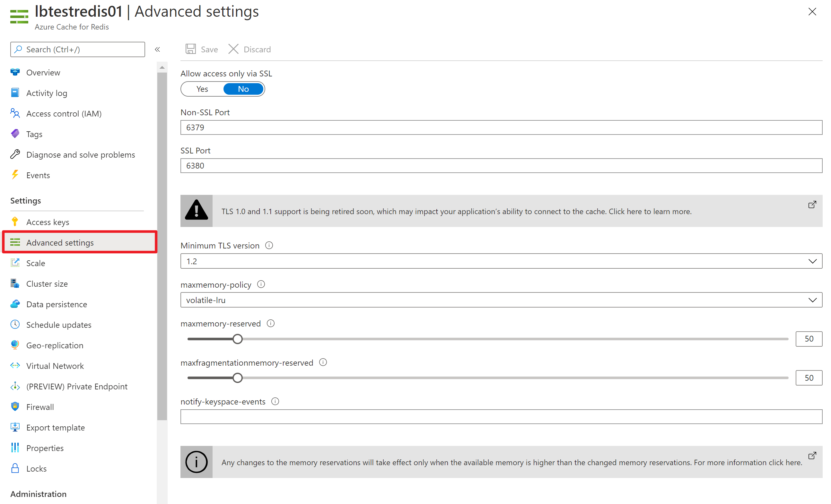831x504 pixels.
Task: Open external link icon on TLS warning banner
Action: click(x=812, y=204)
